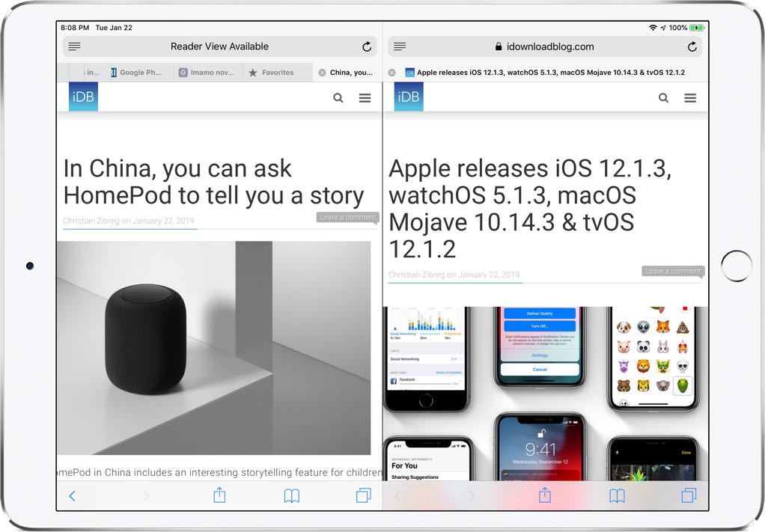Switch to the Favorites tab
Screen dimensions: 765x532
[x=277, y=73]
